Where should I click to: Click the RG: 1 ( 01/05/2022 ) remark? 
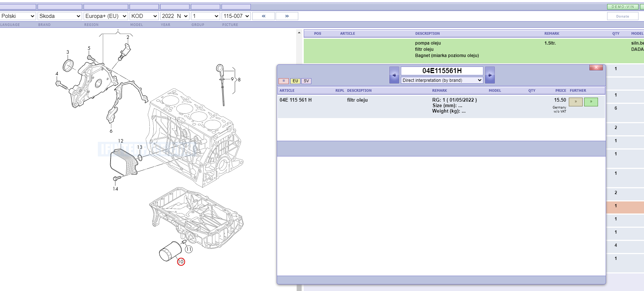tap(455, 100)
